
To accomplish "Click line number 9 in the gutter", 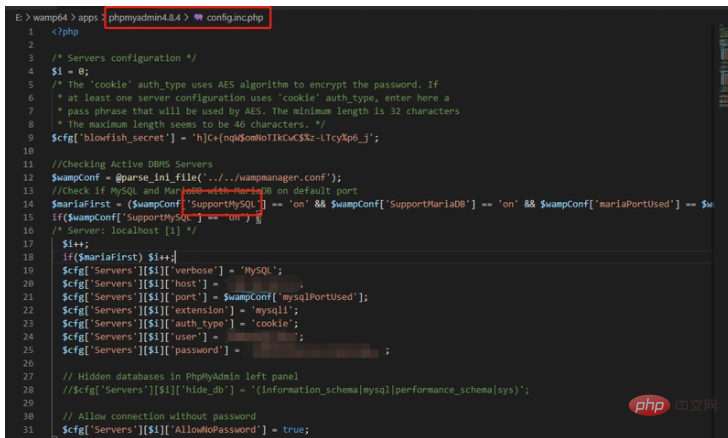I will click(31, 137).
